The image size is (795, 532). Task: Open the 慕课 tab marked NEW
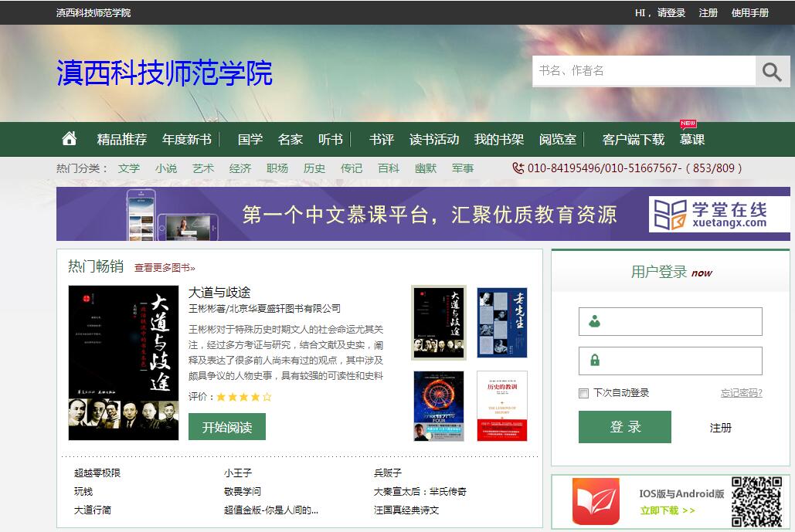[691, 140]
